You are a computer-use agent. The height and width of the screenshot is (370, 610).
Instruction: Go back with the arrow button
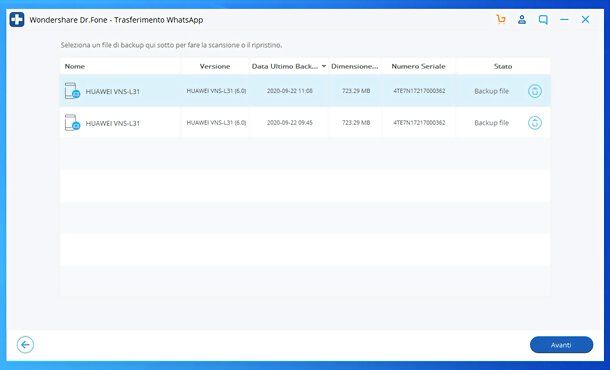(25, 345)
